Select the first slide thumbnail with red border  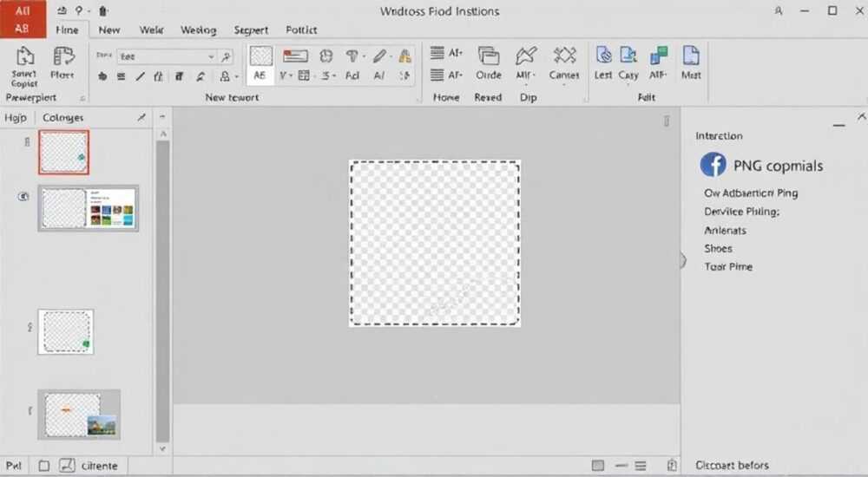pyautogui.click(x=63, y=152)
